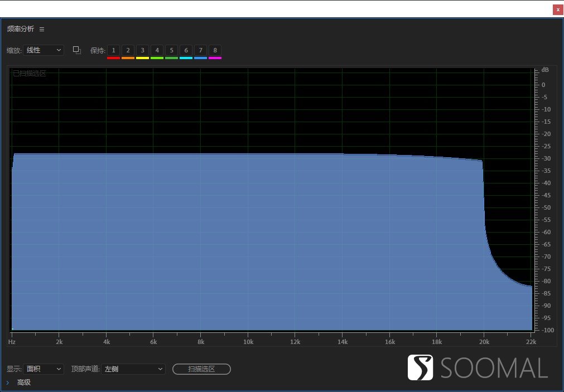Enable hold button 3
The image size is (564, 392).
142,50
